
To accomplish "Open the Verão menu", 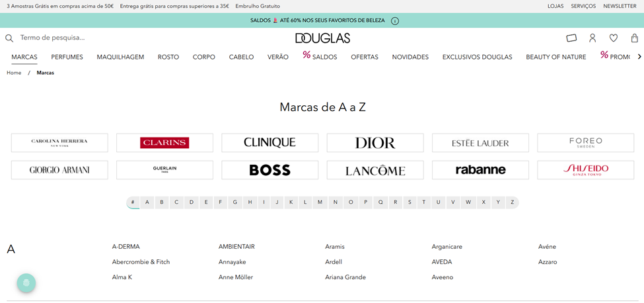I will click(277, 57).
